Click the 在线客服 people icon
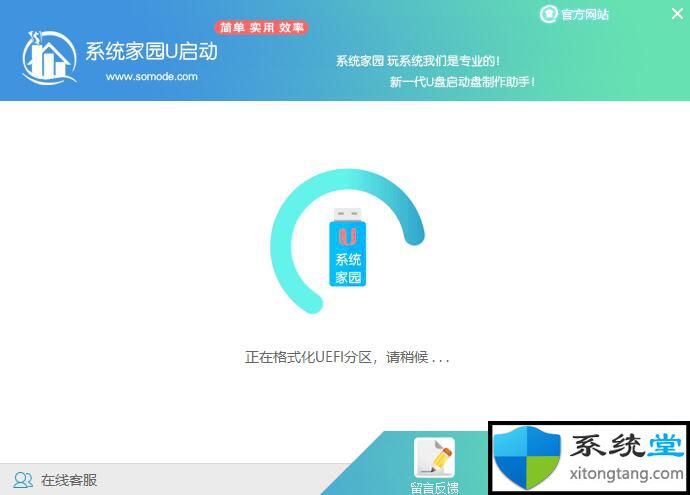 click(22, 480)
